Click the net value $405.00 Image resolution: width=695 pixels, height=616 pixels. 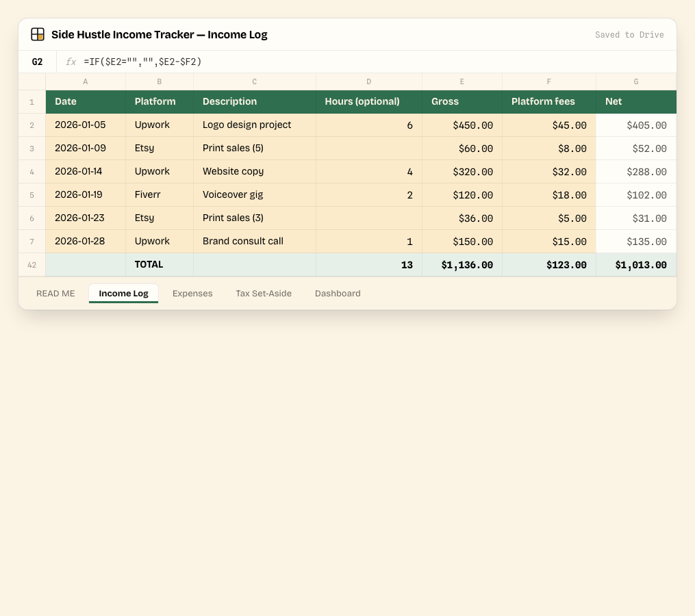pyautogui.click(x=636, y=125)
